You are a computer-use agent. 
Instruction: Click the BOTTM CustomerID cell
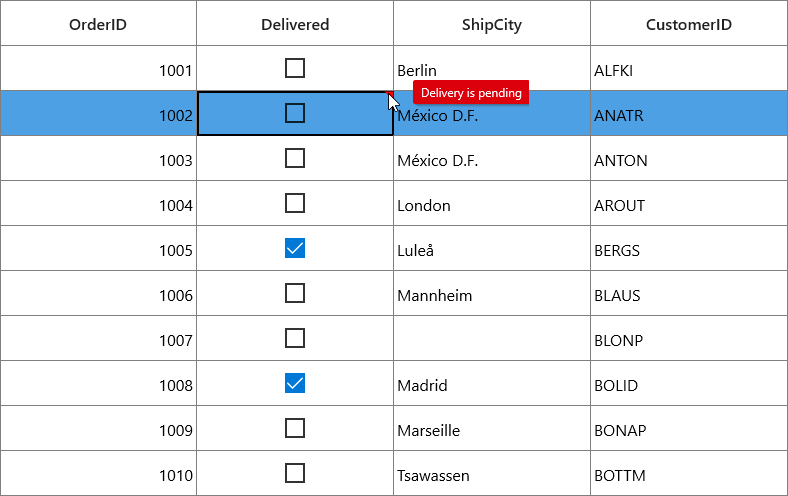tap(688, 473)
